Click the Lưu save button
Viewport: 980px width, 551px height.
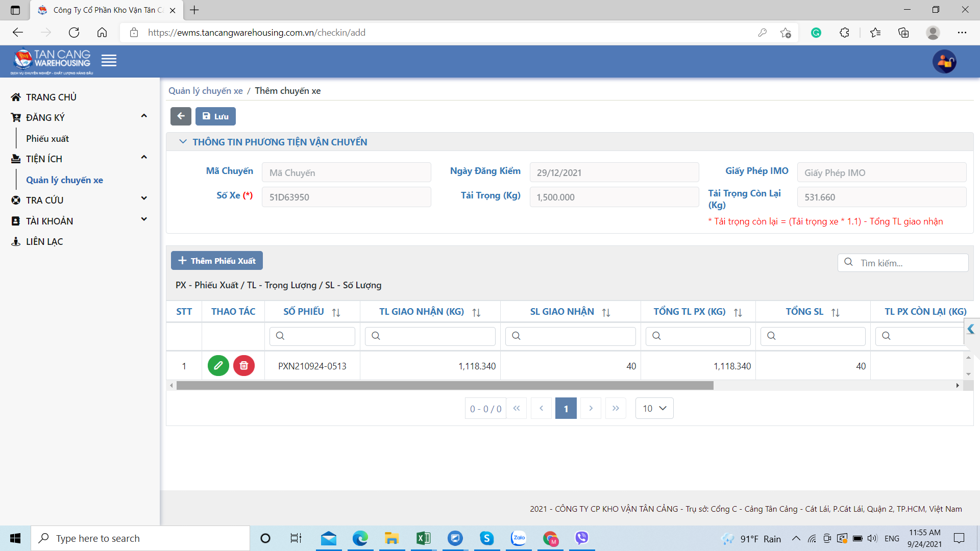(x=215, y=116)
